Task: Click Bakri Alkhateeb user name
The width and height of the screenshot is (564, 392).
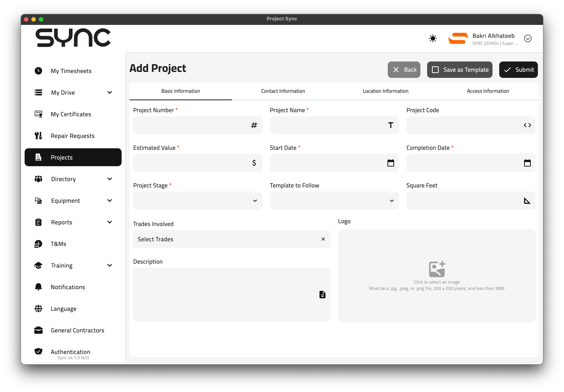Action: [493, 36]
